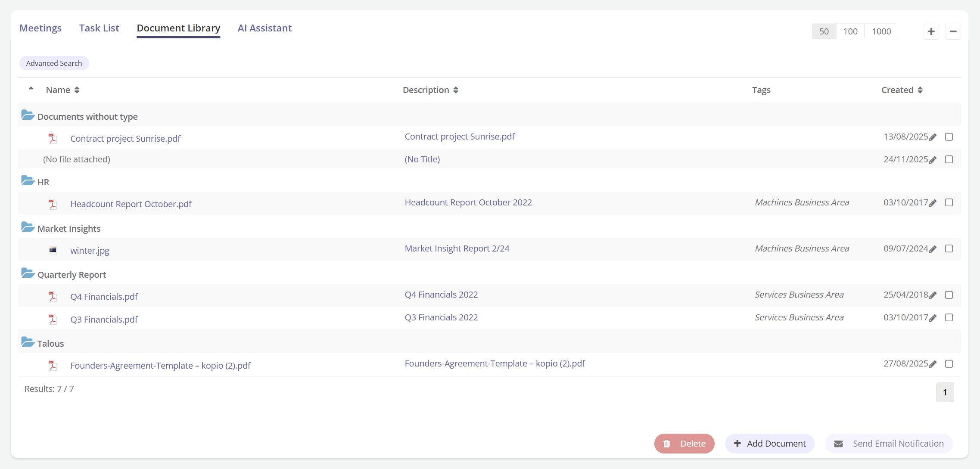This screenshot has height=469, width=980.
Task: Select the checkbox for Founders-Agreement-Template row
Action: click(949, 364)
